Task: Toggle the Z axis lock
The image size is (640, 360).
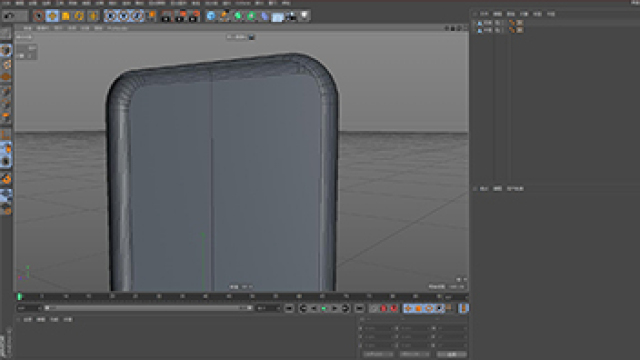Action: [x=137, y=16]
